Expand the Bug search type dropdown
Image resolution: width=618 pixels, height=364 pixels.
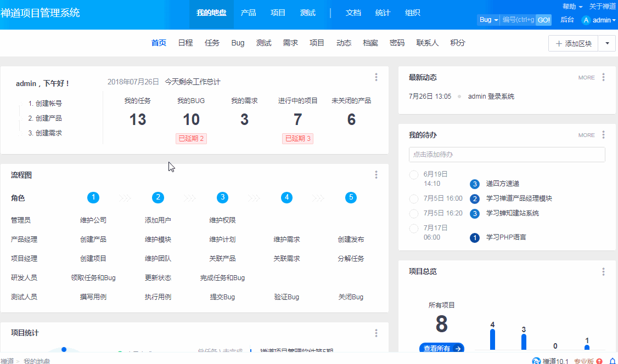tap(488, 20)
